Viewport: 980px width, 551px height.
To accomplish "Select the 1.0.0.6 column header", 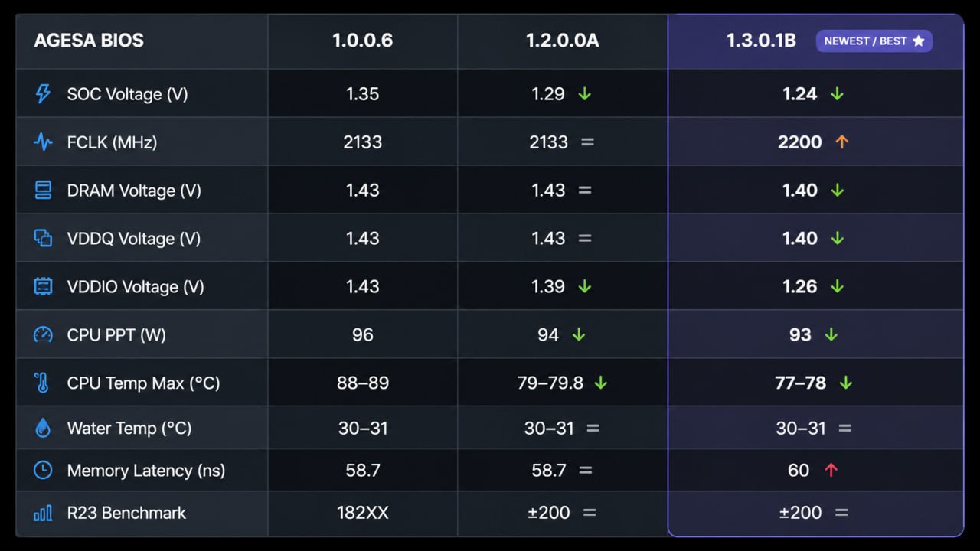I will coord(363,41).
